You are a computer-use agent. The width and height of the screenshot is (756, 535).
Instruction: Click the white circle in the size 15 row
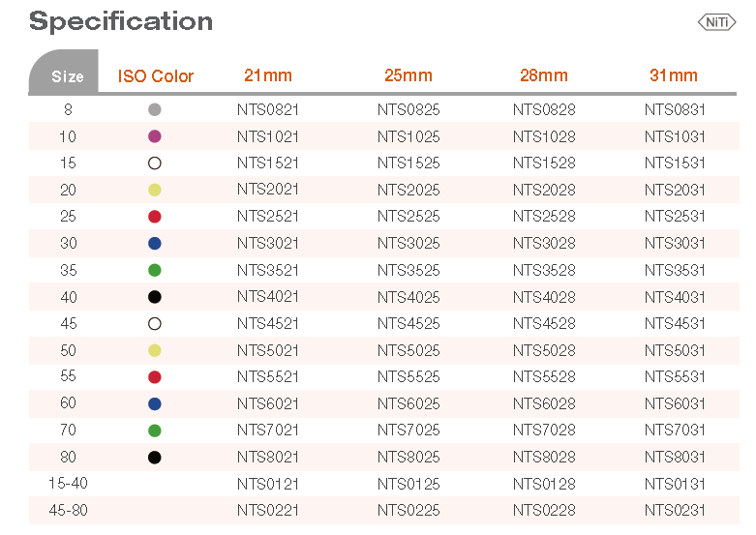click(x=155, y=163)
